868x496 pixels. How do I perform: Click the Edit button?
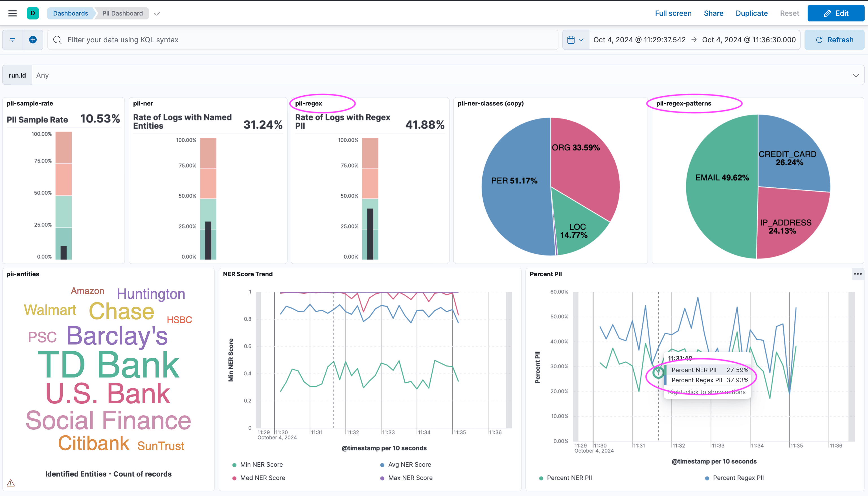pyautogui.click(x=836, y=13)
